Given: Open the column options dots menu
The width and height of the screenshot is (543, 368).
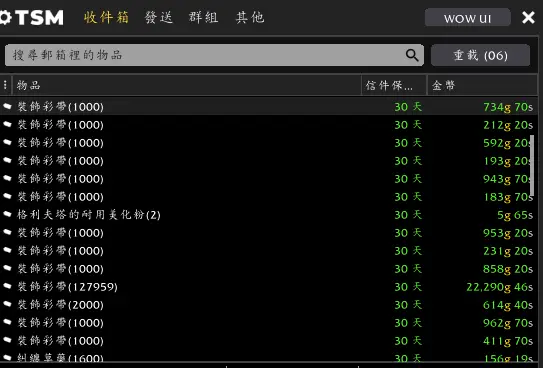Looking at the screenshot, I should point(5,85).
